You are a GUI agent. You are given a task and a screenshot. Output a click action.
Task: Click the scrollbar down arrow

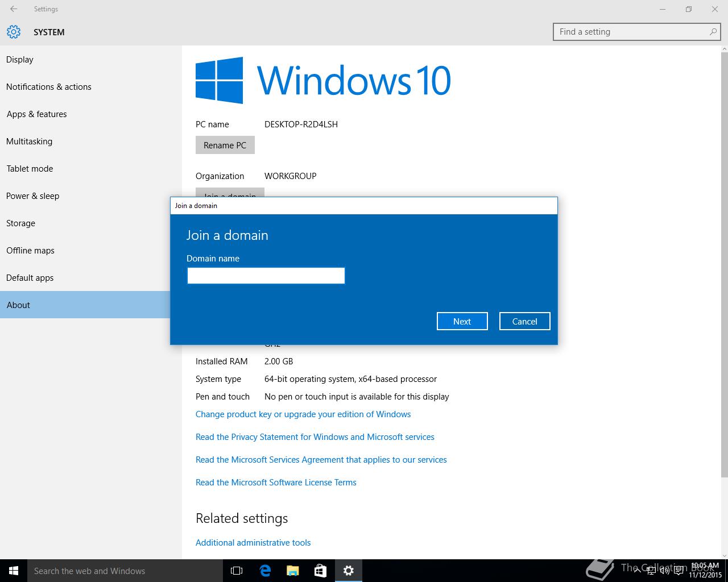pos(724,555)
